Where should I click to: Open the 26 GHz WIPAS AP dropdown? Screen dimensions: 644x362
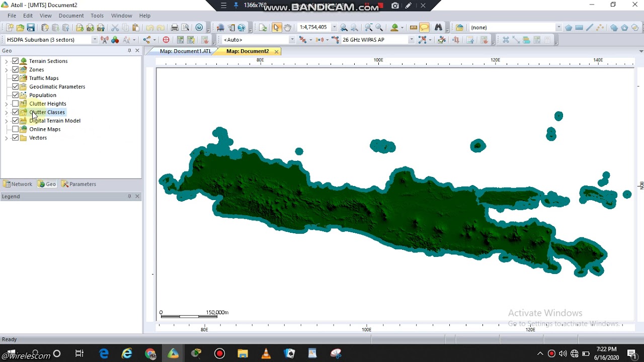(x=411, y=40)
